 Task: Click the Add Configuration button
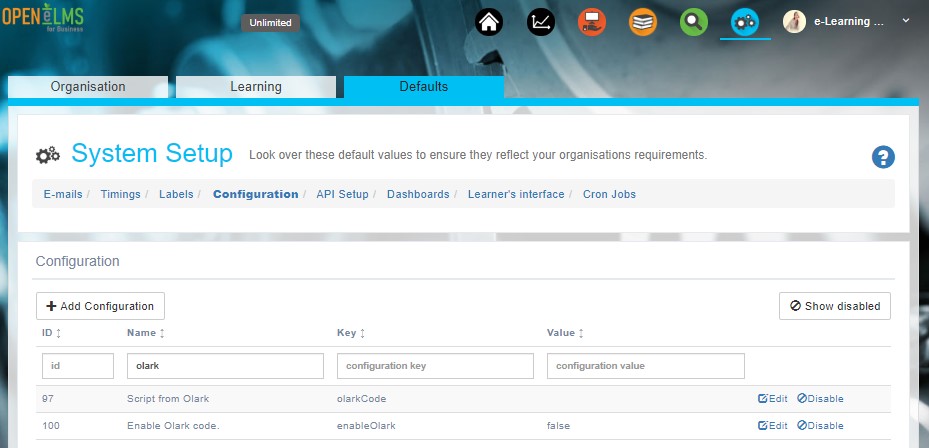[x=100, y=306]
